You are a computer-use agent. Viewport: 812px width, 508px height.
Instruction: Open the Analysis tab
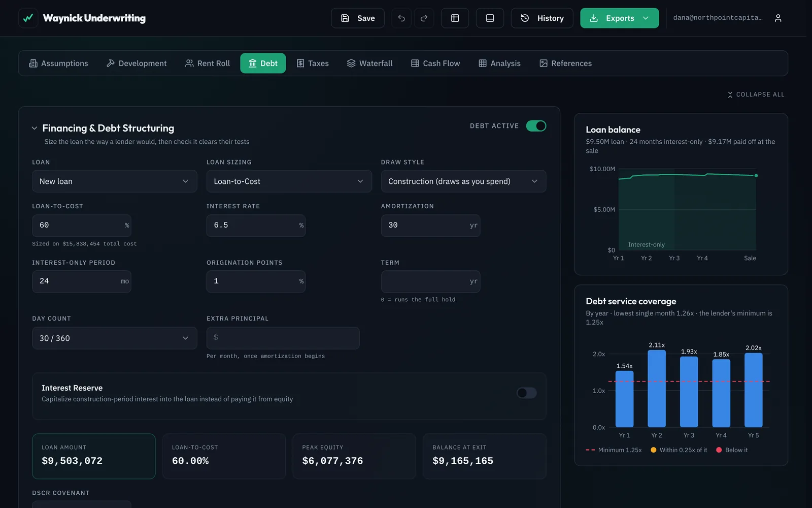click(500, 63)
